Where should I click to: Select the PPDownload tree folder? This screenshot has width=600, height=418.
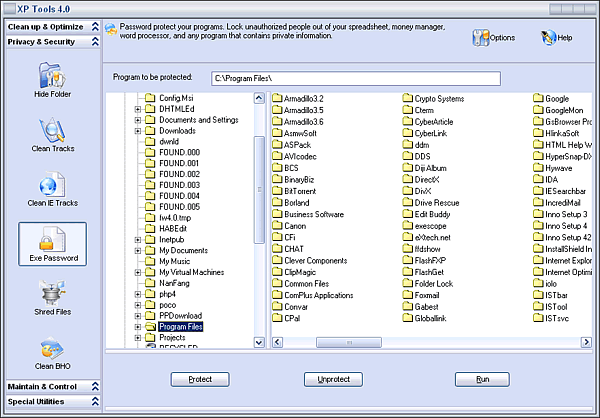174,316
